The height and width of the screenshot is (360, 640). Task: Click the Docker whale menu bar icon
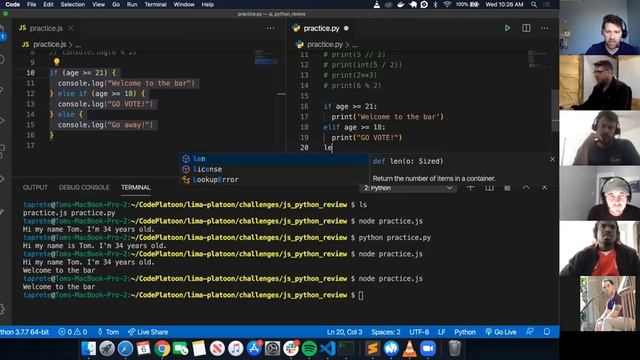(400, 4)
